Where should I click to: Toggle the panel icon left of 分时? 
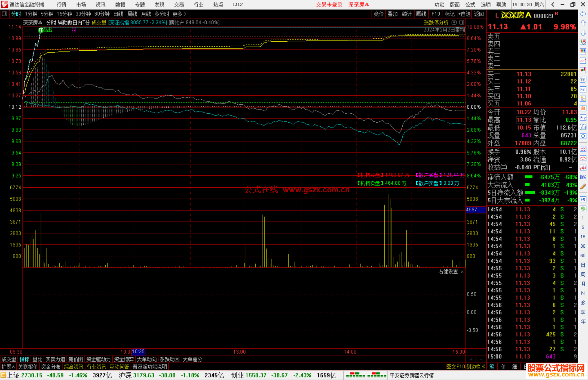coord(4,14)
